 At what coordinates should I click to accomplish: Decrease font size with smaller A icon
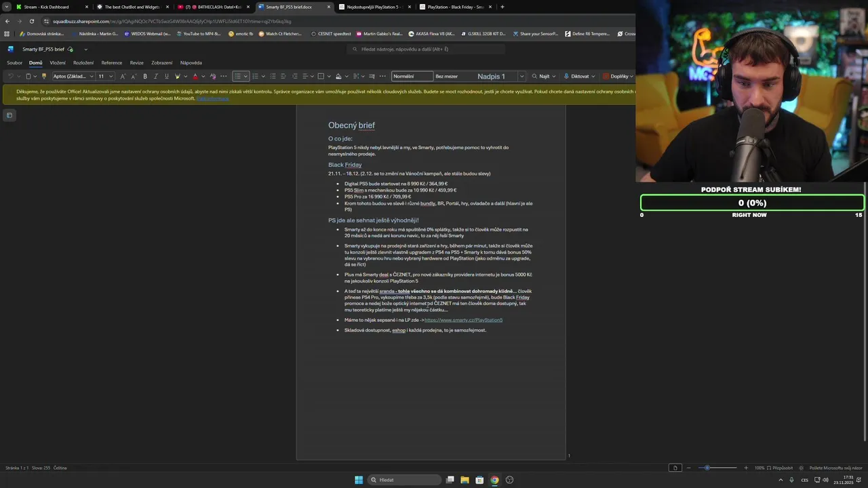tap(134, 76)
